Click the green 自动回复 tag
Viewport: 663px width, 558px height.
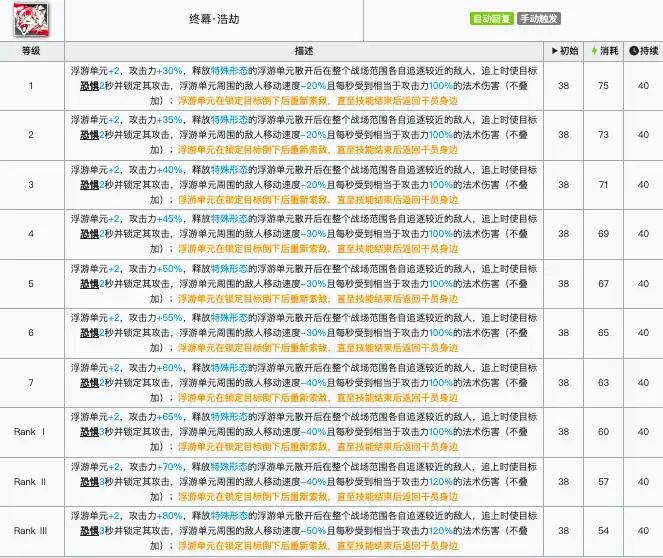492,19
